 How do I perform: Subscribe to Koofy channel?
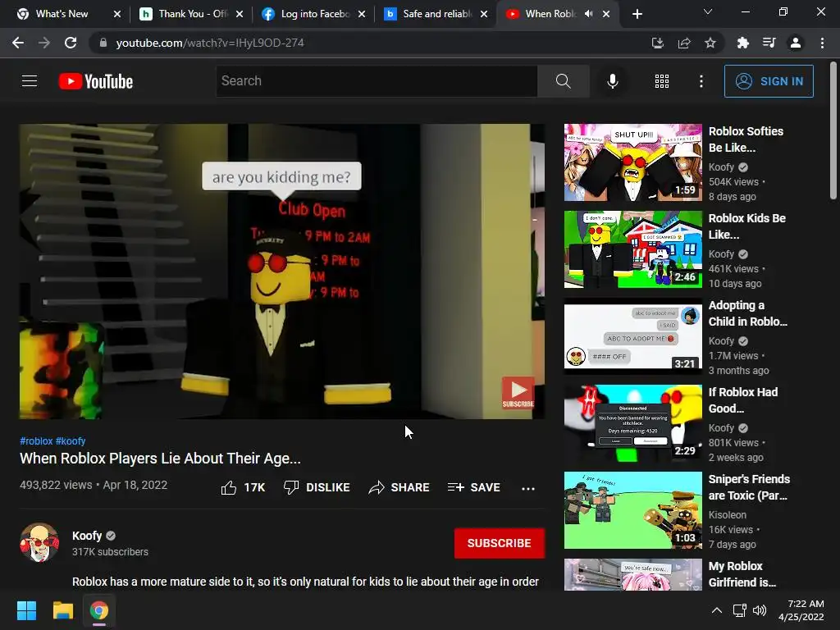coord(500,543)
